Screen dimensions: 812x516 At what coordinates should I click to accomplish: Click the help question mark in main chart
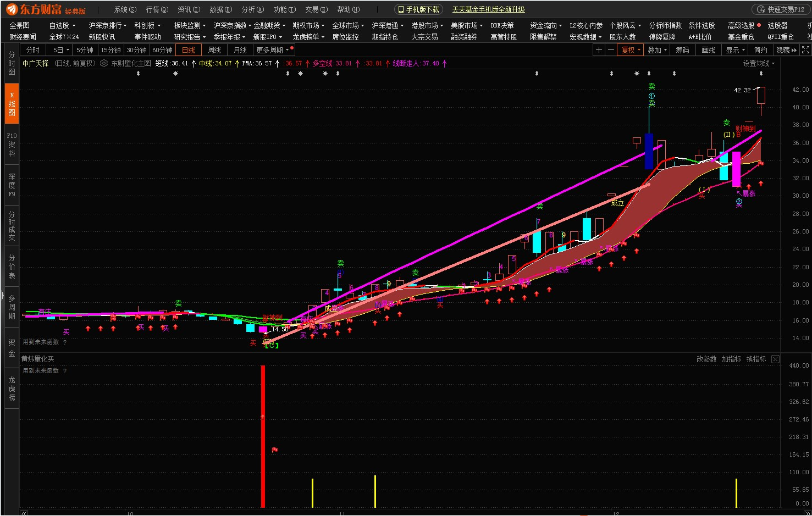[x=65, y=342]
